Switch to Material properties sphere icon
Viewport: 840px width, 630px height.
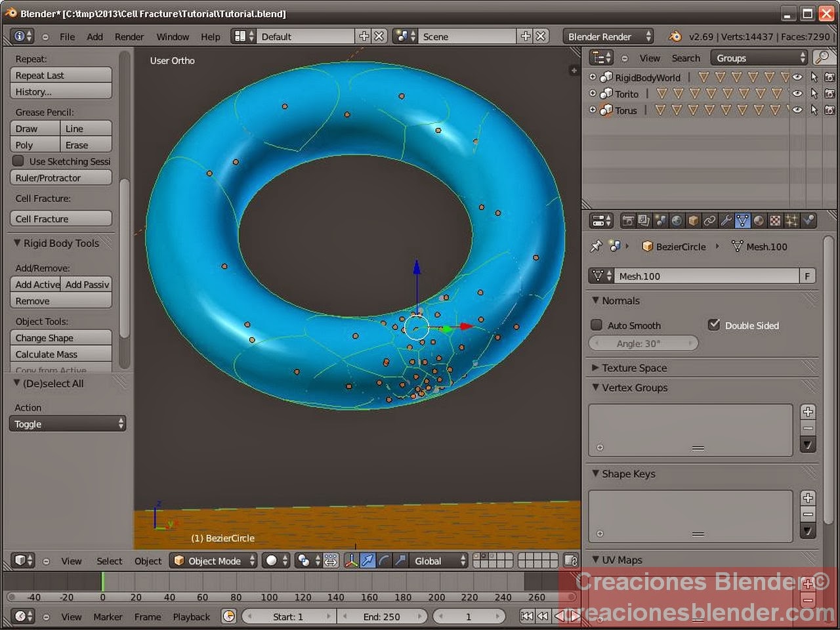(758, 220)
